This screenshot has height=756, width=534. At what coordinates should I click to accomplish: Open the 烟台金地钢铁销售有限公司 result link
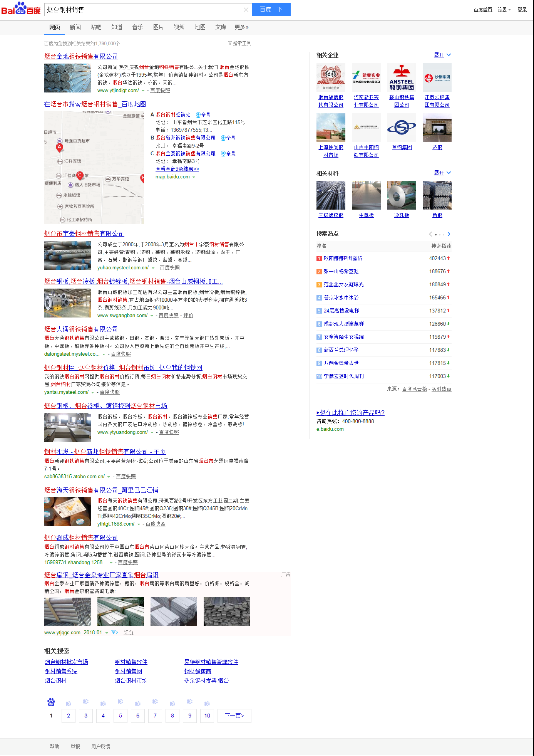click(x=81, y=56)
